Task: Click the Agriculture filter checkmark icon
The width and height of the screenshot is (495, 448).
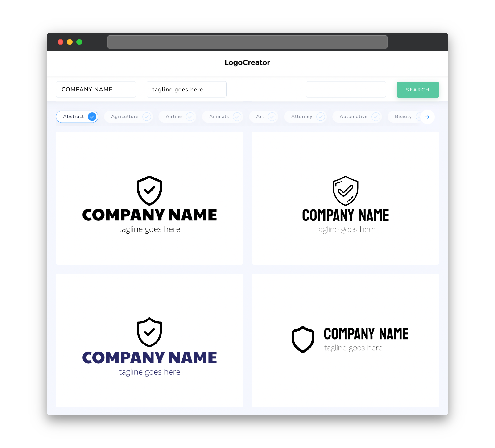Action: 147,116
